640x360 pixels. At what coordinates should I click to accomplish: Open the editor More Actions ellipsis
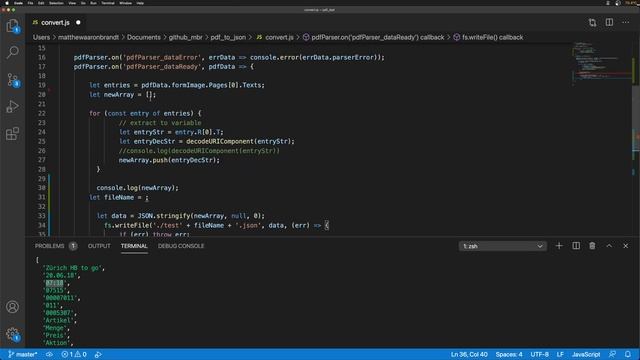[626, 22]
